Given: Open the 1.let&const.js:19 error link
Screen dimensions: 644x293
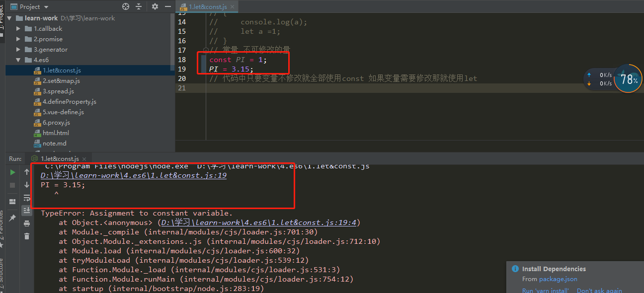Looking at the screenshot, I should point(134,176).
